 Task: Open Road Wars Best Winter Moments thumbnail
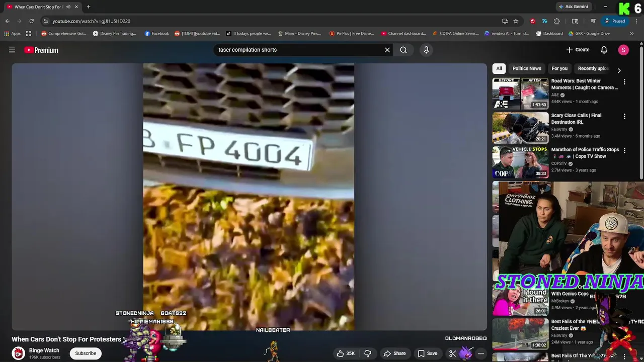[x=520, y=94]
